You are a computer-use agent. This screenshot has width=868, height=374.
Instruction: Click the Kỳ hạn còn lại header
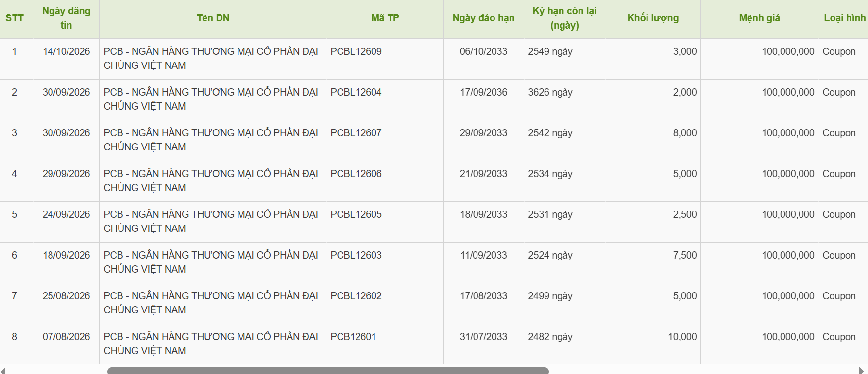tap(564, 18)
